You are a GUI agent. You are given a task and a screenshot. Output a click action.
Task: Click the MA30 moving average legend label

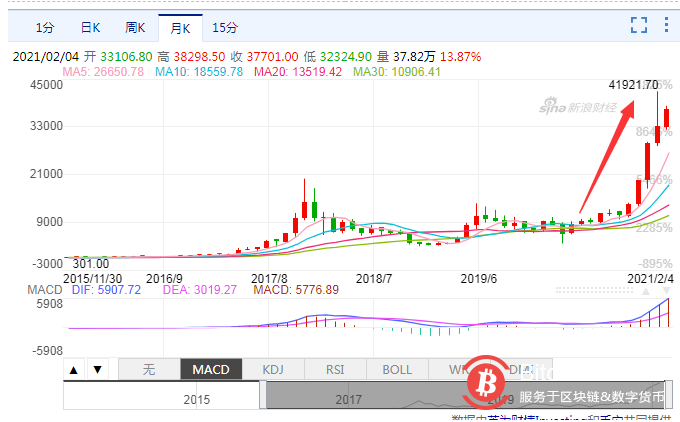[x=382, y=72]
